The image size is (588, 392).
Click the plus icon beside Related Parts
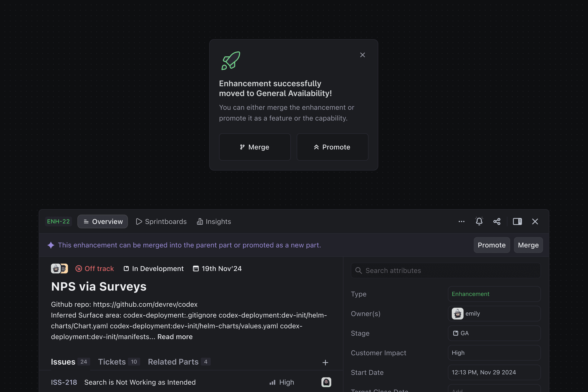(x=325, y=362)
